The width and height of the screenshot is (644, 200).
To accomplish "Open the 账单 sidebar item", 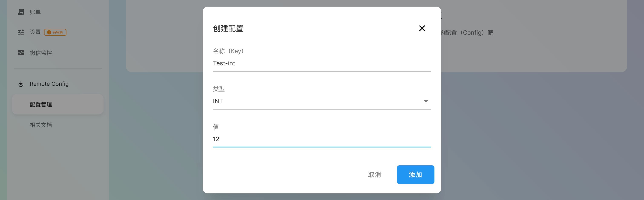I will pyautogui.click(x=35, y=12).
